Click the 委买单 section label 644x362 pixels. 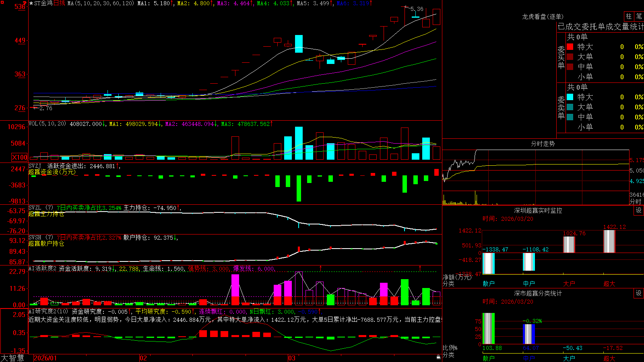tap(561, 58)
